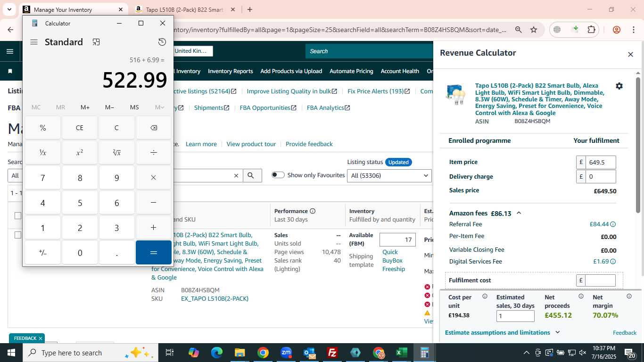Open the Account Health menu
Viewport: 644px width, 362px height.
click(x=400, y=71)
